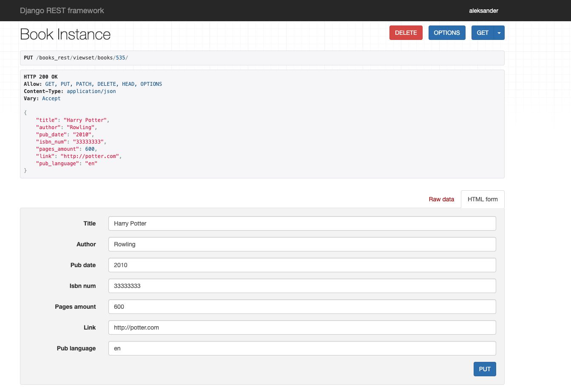This screenshot has width=571, height=392.
Task: Send a GET request
Action: coord(483,33)
